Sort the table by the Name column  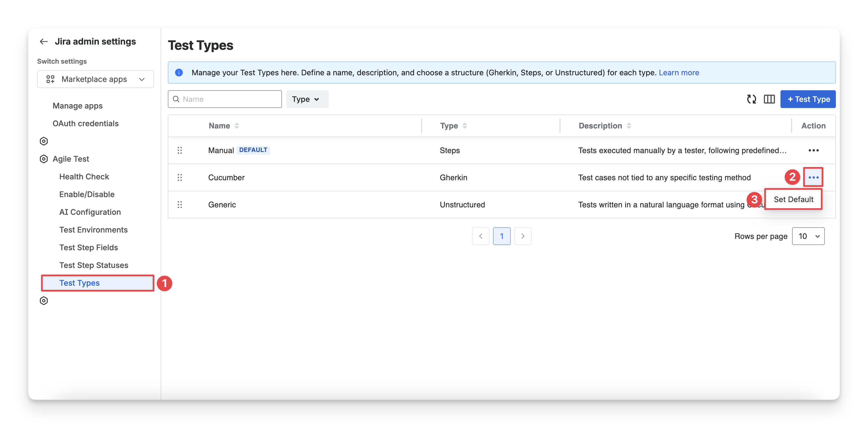click(237, 126)
